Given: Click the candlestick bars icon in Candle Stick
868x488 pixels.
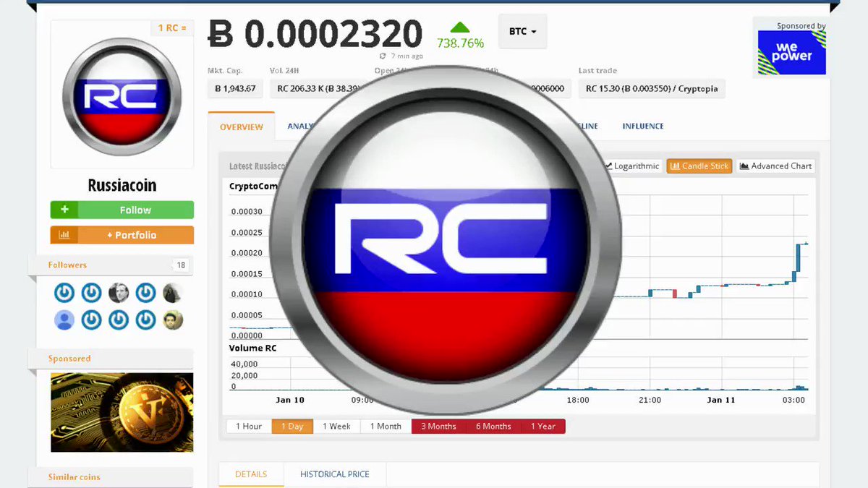Looking at the screenshot, I should coord(674,166).
